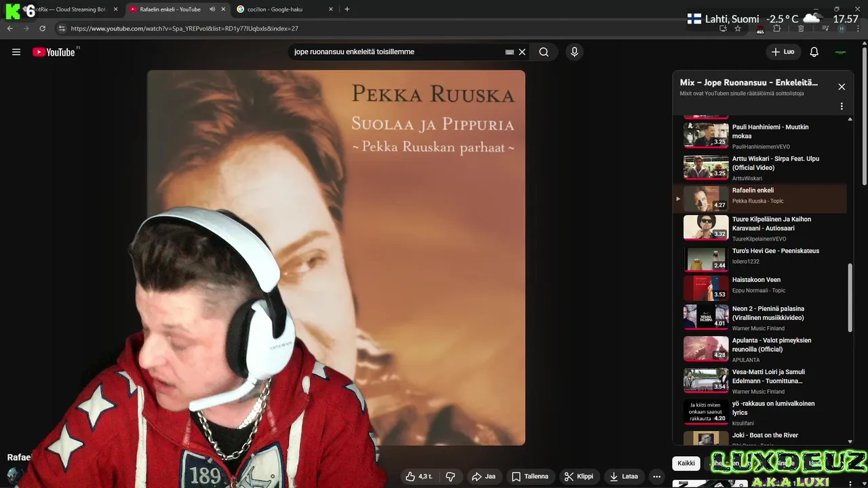
Task: Dislike the video with thumbs down
Action: [450, 476]
